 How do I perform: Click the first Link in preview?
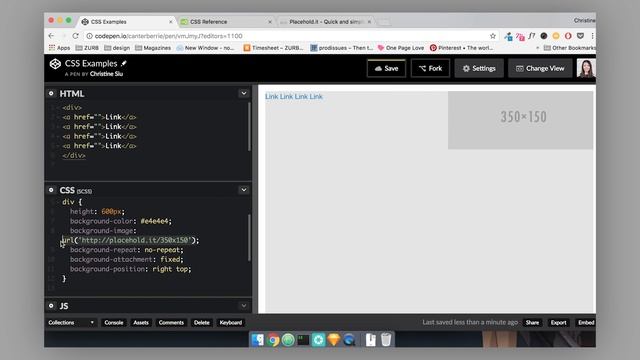271,96
